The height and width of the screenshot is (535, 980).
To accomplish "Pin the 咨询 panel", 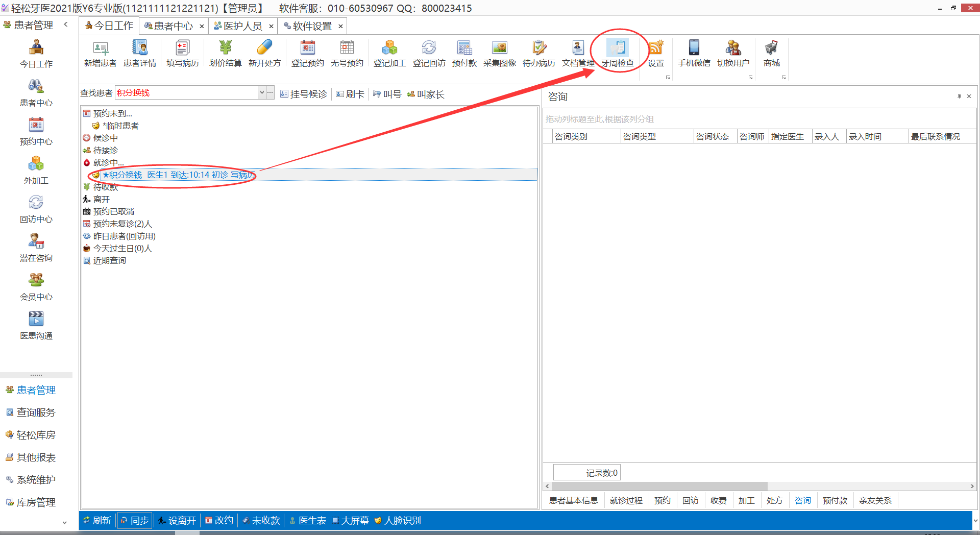I will 959,96.
